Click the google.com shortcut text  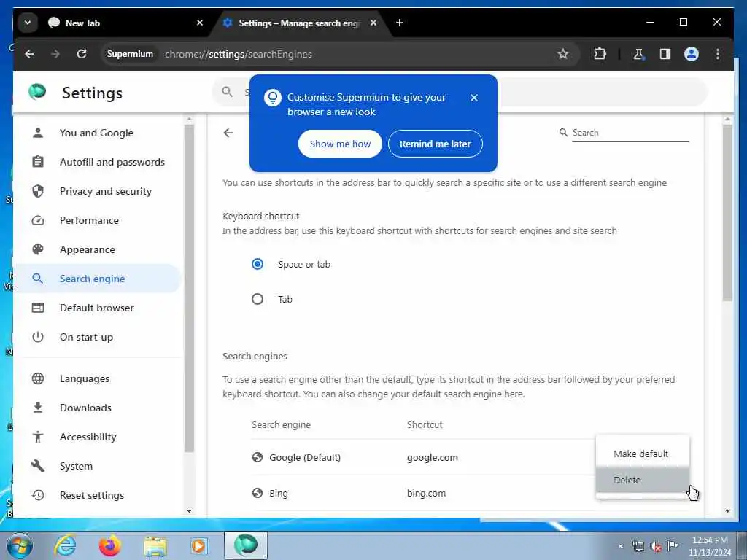pyautogui.click(x=432, y=458)
